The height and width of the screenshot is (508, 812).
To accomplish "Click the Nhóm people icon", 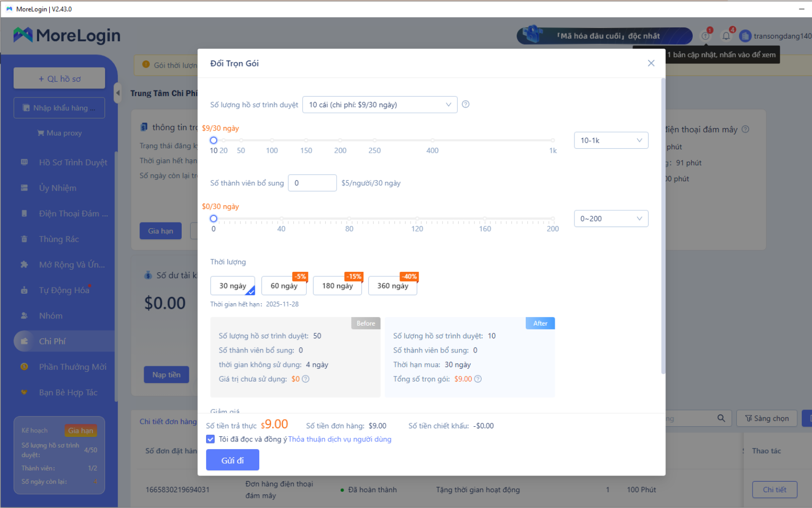I will 24,315.
